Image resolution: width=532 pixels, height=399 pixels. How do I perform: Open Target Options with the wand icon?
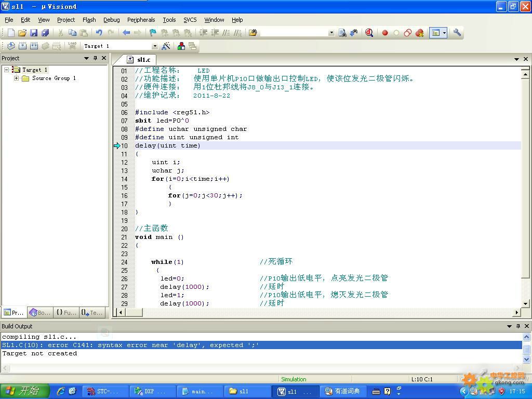tap(166, 46)
